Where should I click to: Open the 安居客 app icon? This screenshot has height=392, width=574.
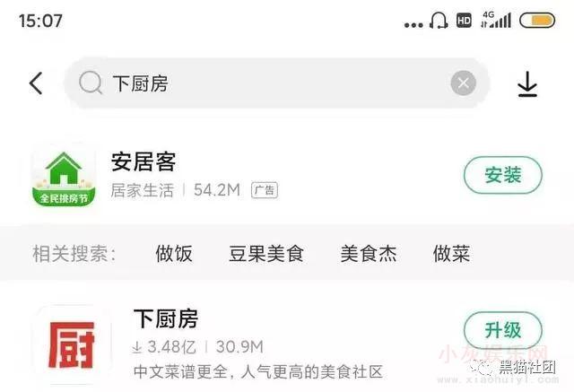pyautogui.click(x=64, y=175)
